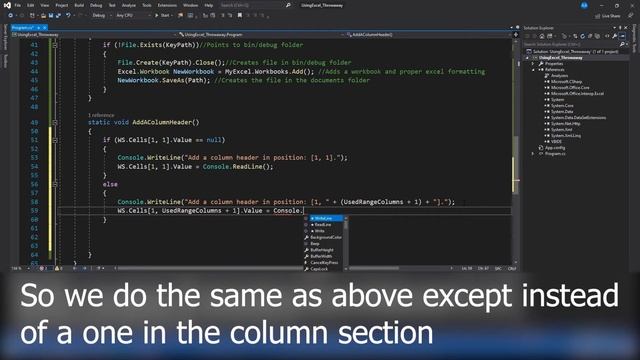The width and height of the screenshot is (640, 360).
Task: Click the Solution Explorer preview selected items icon
Action: [622, 36]
